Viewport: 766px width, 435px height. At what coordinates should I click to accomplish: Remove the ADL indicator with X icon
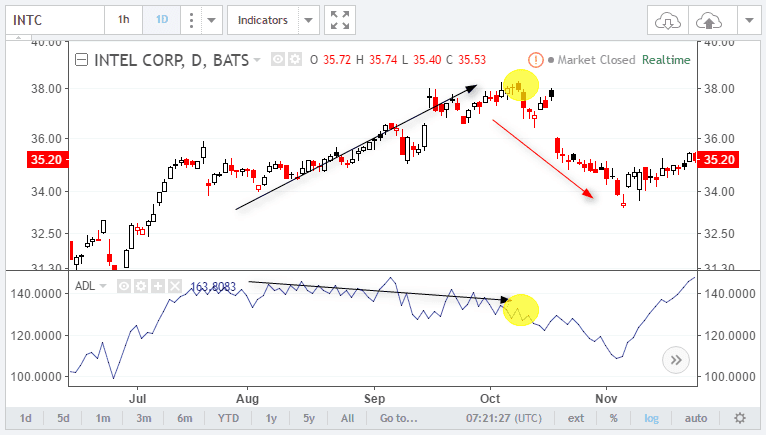coord(175,286)
